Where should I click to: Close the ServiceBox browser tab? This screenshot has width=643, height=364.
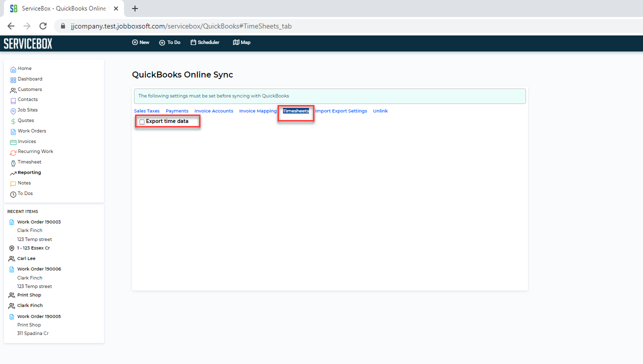click(x=116, y=8)
